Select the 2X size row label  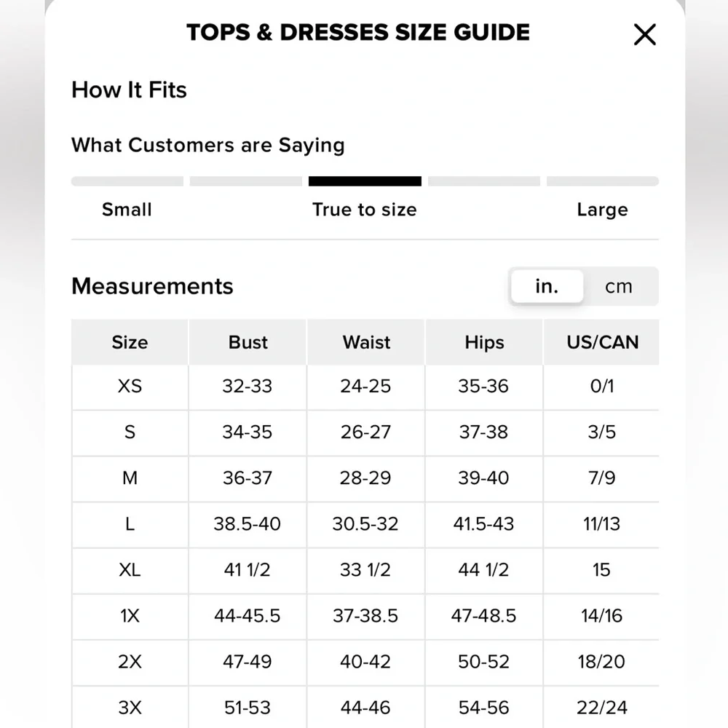[x=130, y=662]
